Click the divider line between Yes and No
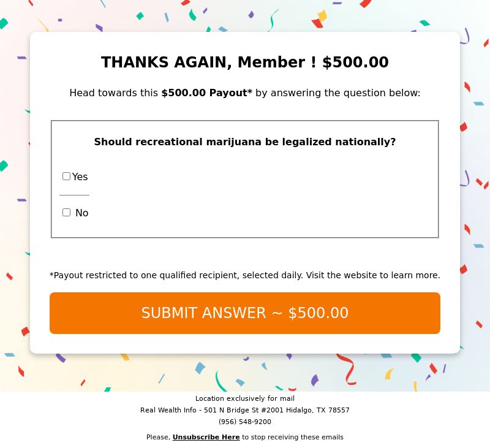Image resolution: width=490 pixels, height=448 pixels. 74,195
